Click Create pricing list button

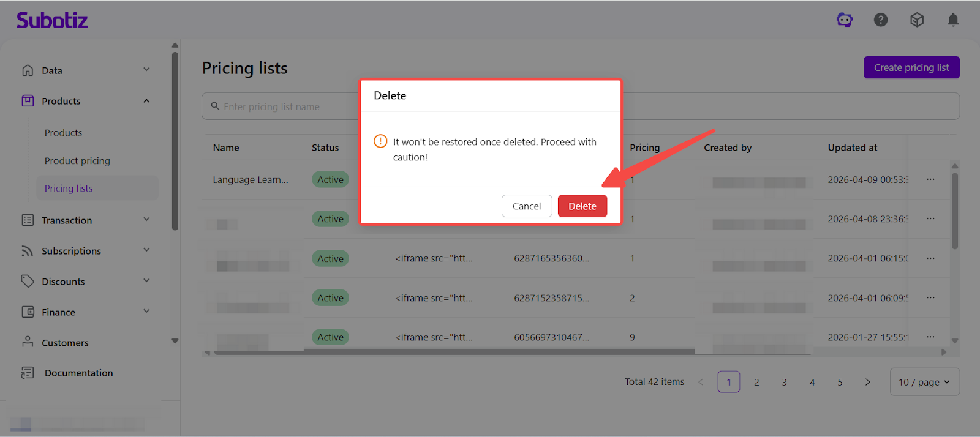[x=911, y=67]
